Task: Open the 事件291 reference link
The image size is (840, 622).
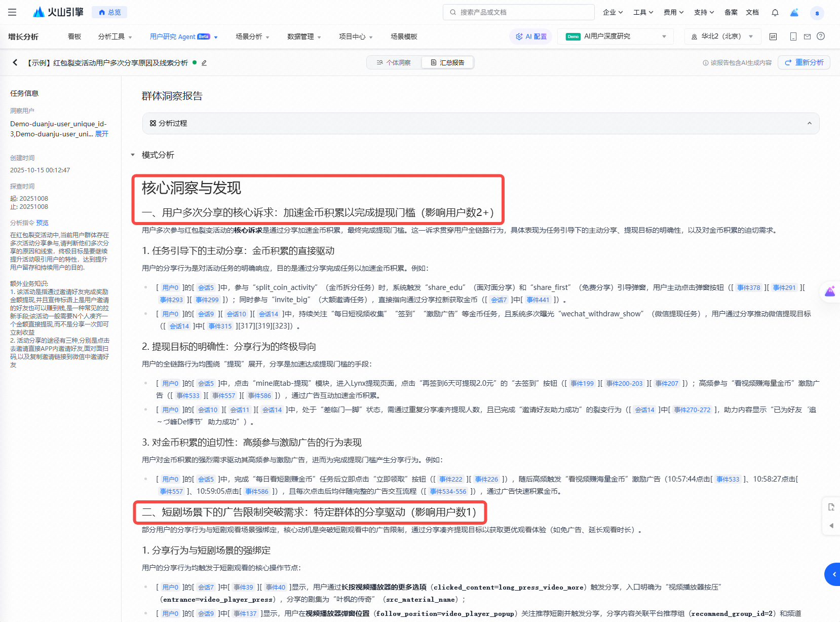Action: tap(784, 287)
